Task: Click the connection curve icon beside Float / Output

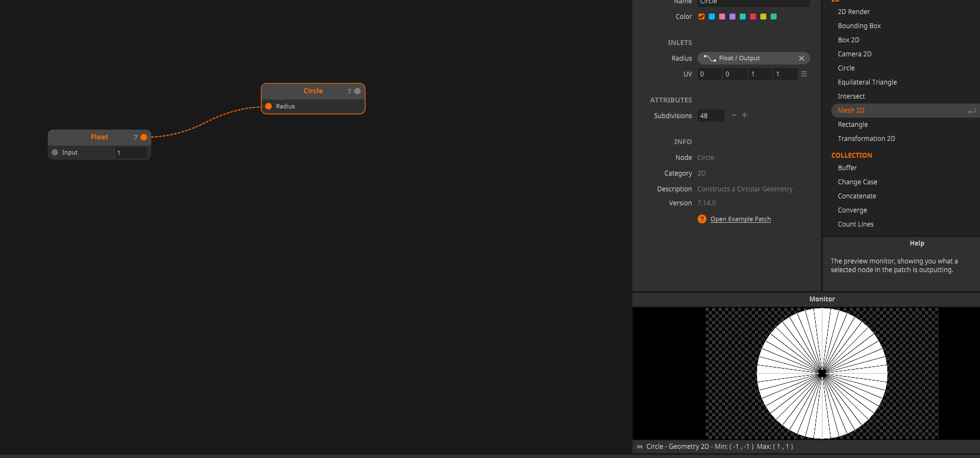Action: (x=710, y=59)
